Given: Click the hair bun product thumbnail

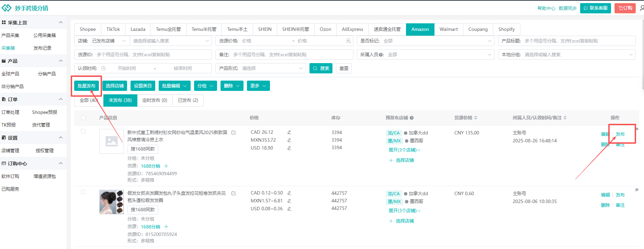Looking at the screenshot, I should [111, 202].
